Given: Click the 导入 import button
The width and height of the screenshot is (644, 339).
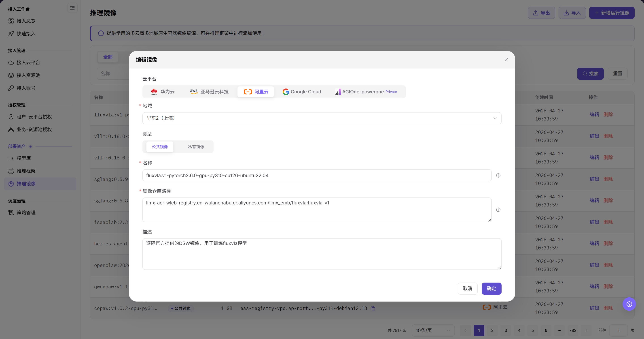Looking at the screenshot, I should (x=572, y=13).
